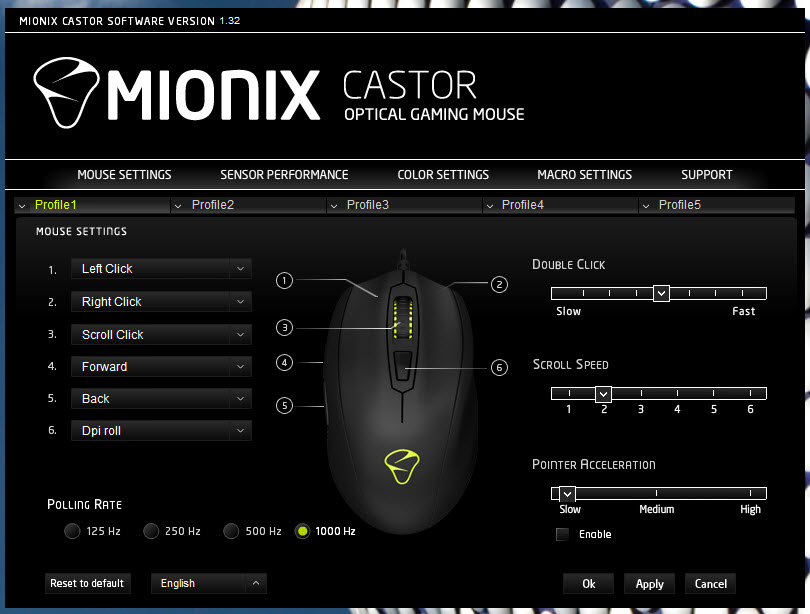Select the 250 Hz polling rate

(151, 531)
